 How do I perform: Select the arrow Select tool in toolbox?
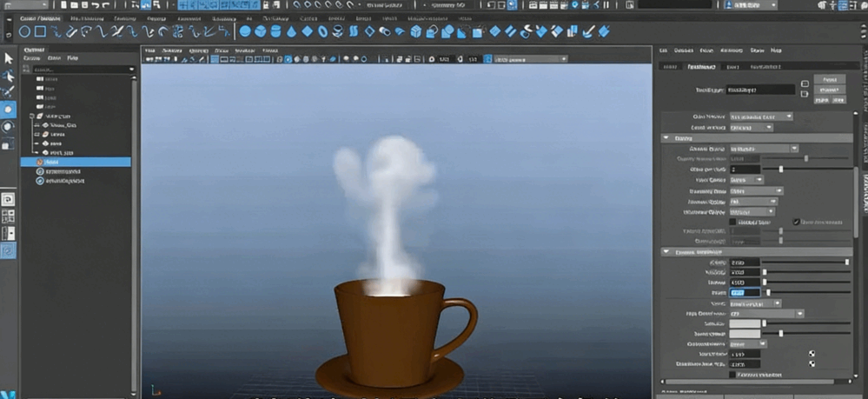9,58
